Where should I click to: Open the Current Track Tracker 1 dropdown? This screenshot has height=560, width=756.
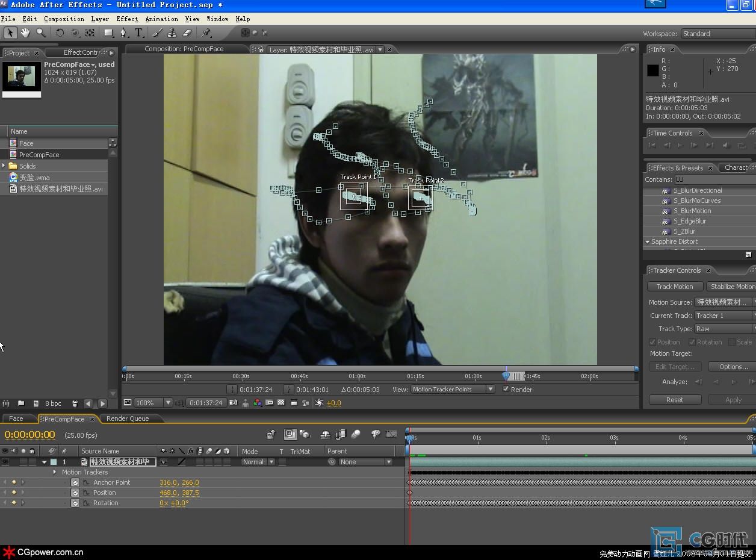tap(725, 316)
